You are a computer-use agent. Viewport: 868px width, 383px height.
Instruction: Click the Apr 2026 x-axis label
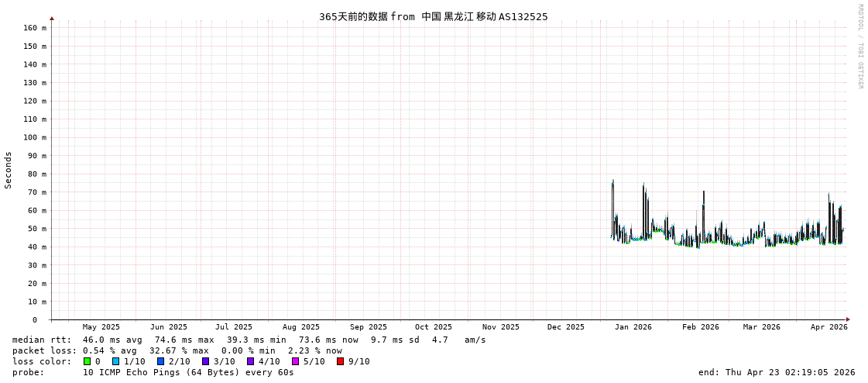click(x=829, y=327)
